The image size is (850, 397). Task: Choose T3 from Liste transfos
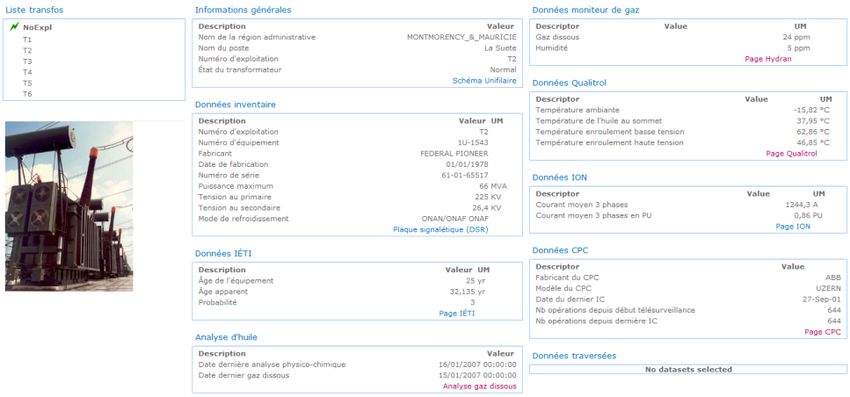pos(27,61)
